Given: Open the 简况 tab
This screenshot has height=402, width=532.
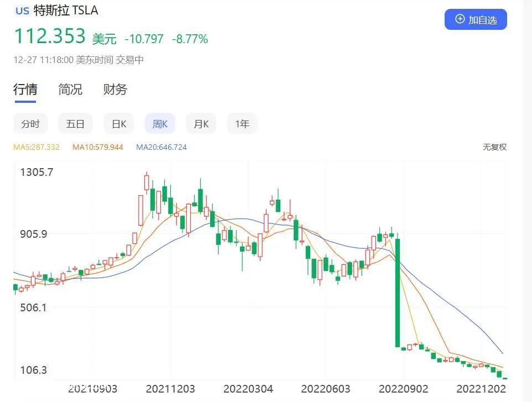Looking at the screenshot, I should [x=70, y=89].
